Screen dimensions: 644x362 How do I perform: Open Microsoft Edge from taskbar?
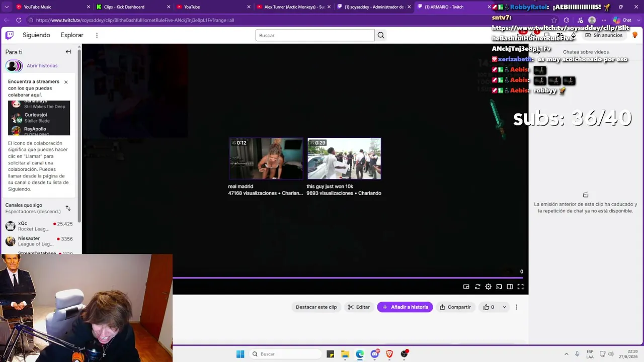tap(360, 354)
